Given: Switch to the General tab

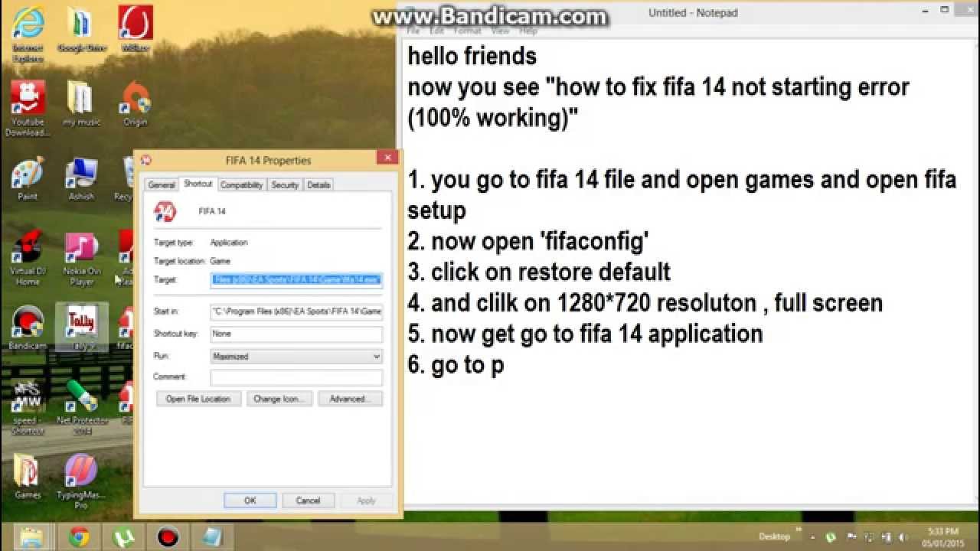Looking at the screenshot, I should [162, 185].
